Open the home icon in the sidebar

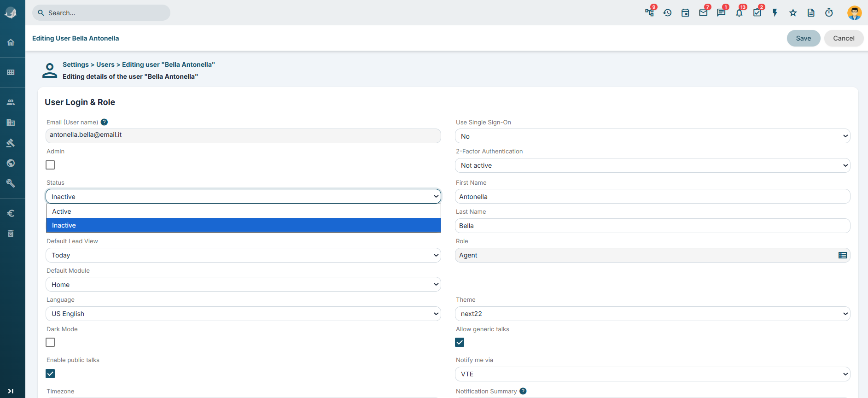coord(11,42)
